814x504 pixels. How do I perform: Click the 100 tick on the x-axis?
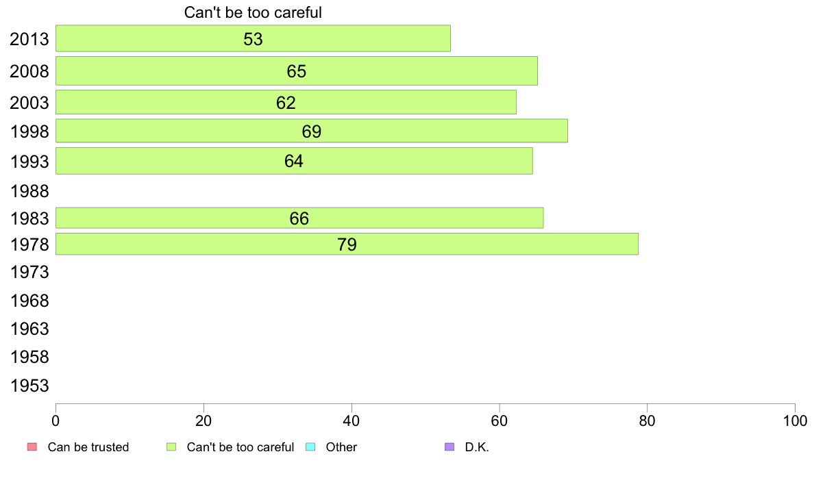pos(795,420)
